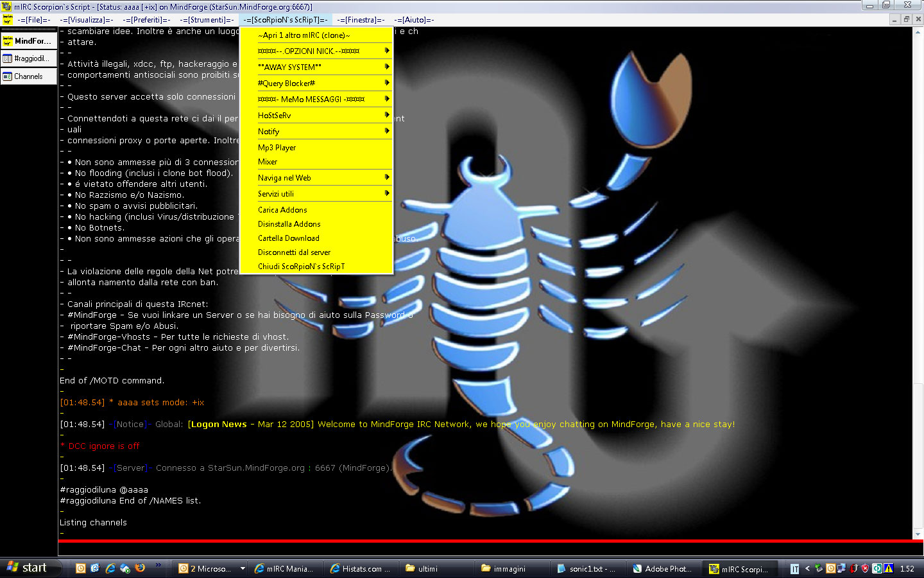The width and height of the screenshot is (924, 578).
Task: Click the Internet Explorer quick launch icon
Action: (x=110, y=568)
